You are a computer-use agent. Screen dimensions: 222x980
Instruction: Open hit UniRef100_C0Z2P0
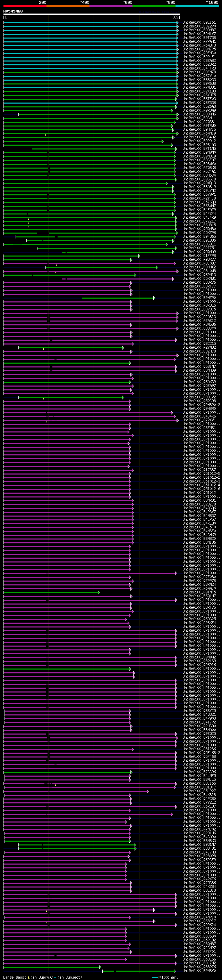click(199, 26)
